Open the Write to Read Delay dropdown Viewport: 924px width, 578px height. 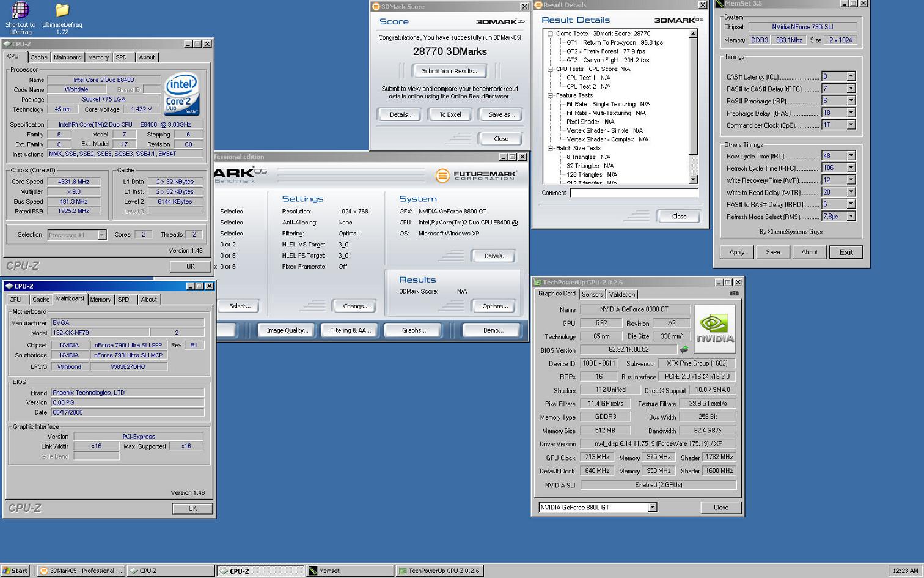click(851, 192)
